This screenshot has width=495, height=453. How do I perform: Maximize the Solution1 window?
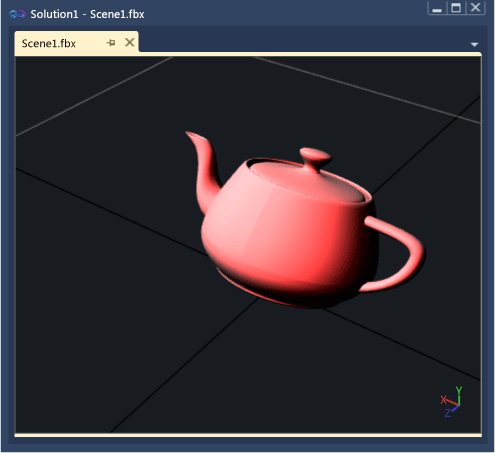[x=456, y=8]
